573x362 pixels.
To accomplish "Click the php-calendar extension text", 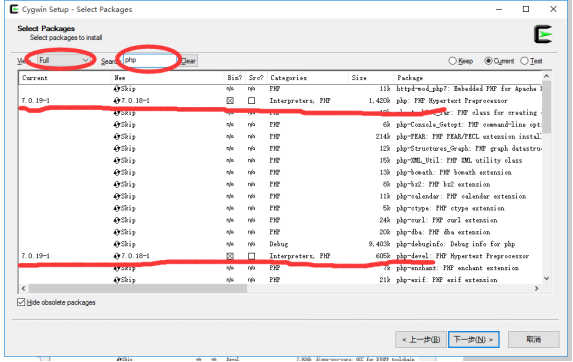I will click(x=461, y=196).
